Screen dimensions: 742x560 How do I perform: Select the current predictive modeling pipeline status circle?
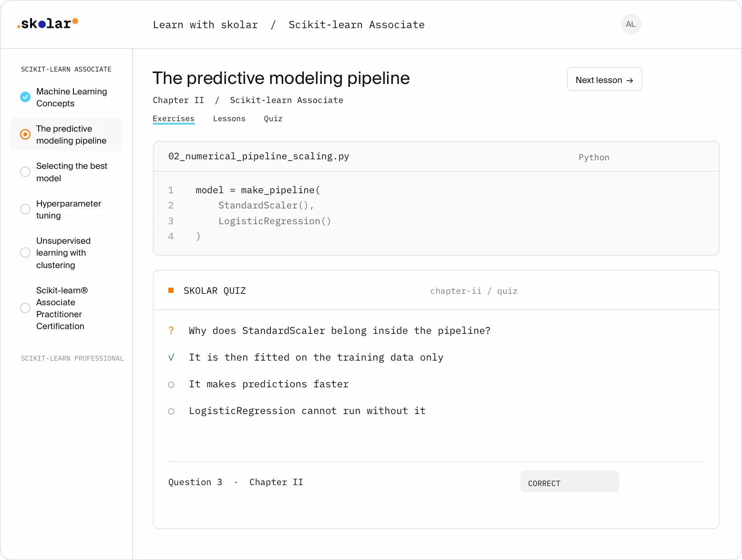[25, 135]
